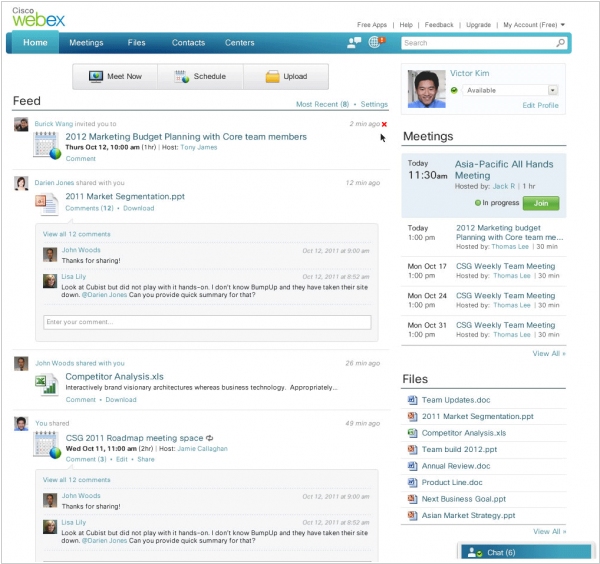Click the recurring icon next to CSG 2011 Roadmap

209,438
